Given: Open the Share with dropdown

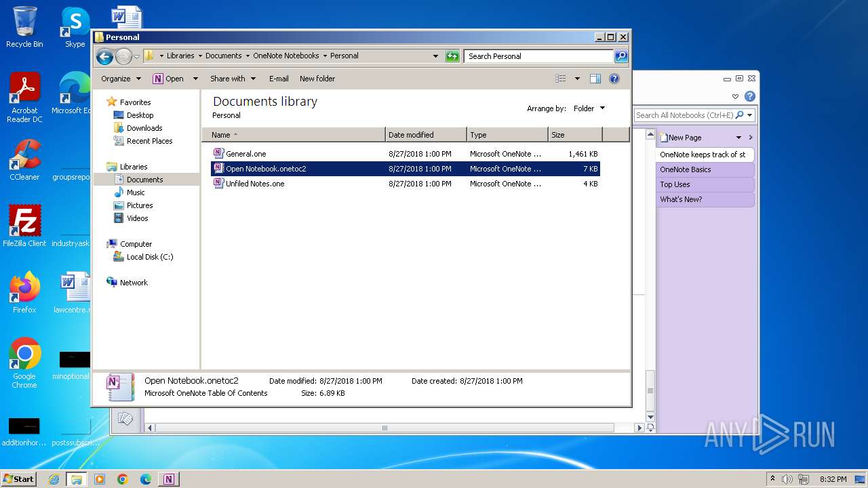Looking at the screenshot, I should pos(233,79).
